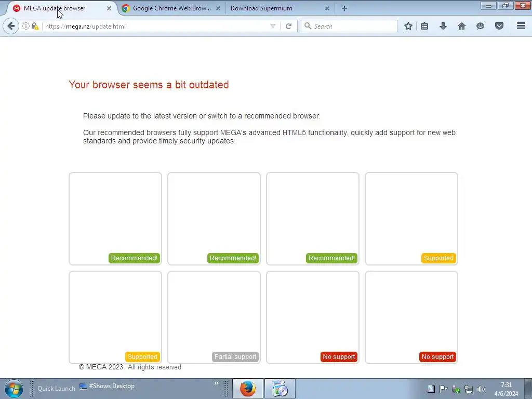The image size is (532, 399).
Task: Click the third card's Recommended! badge
Action: tap(331, 258)
